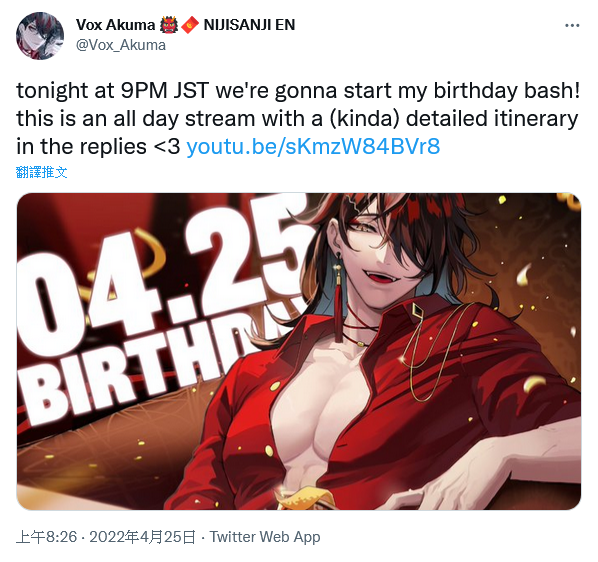This screenshot has width=598, height=562.
Task: Click the NIJISANJI EN text in the name
Action: (249, 25)
